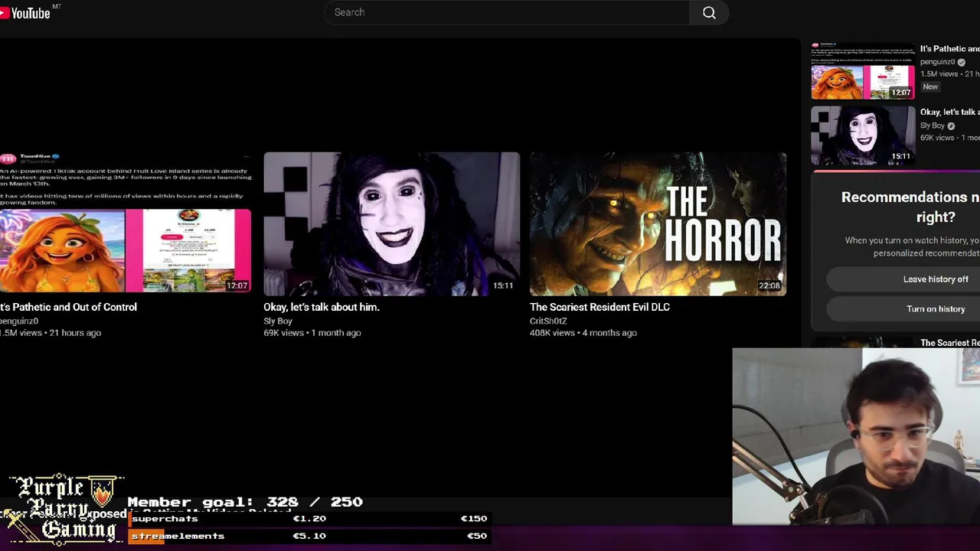Open sidebar title "Okay, let's talk a…"
The width and height of the screenshot is (980, 551).
click(949, 112)
